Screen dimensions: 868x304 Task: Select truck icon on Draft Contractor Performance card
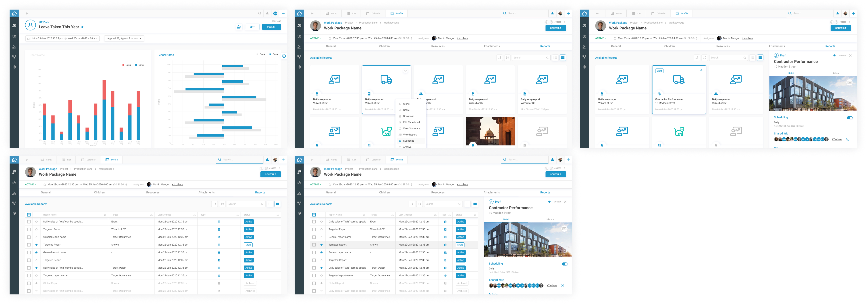(x=679, y=79)
